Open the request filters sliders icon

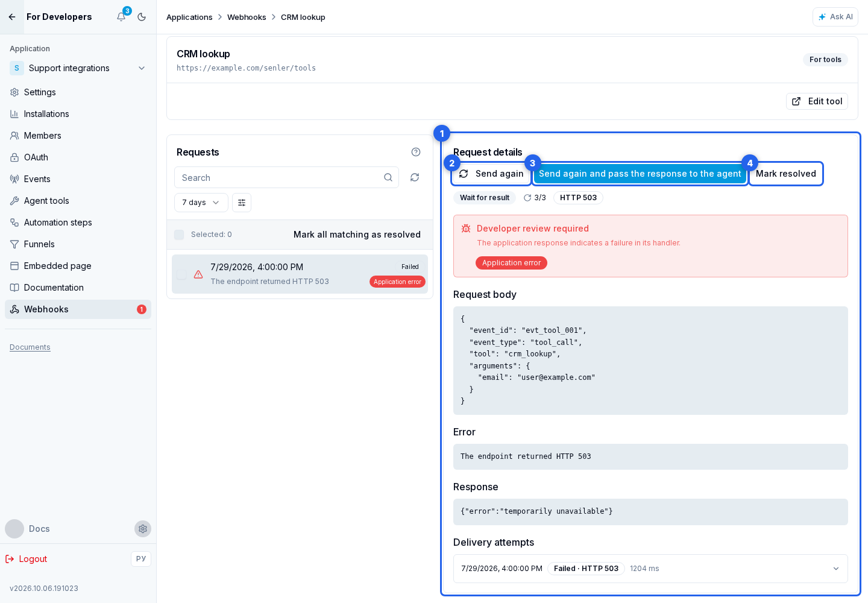coord(242,203)
